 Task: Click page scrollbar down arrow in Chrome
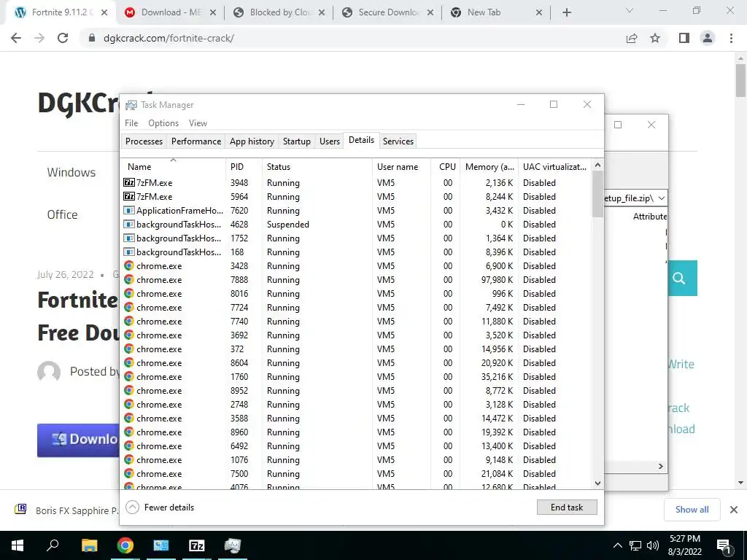(740, 483)
